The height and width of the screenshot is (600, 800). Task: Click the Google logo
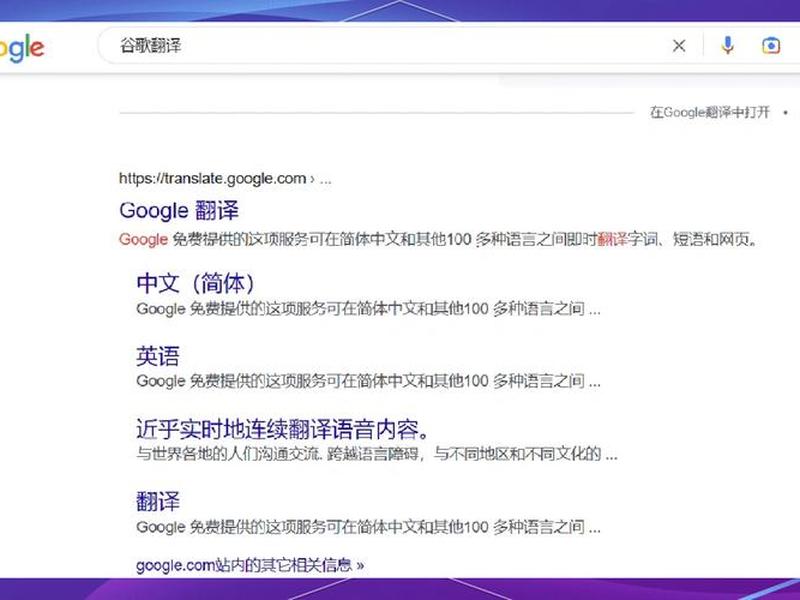(20, 48)
